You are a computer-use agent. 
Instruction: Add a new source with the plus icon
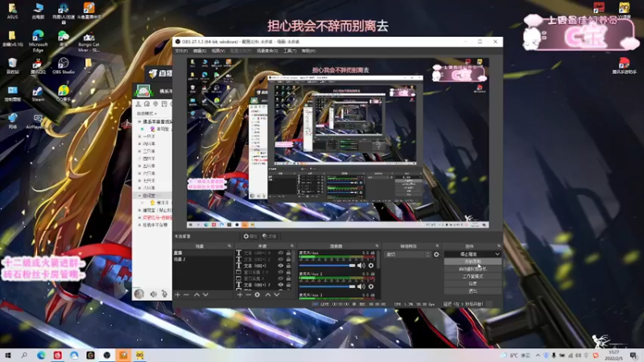coord(240,294)
